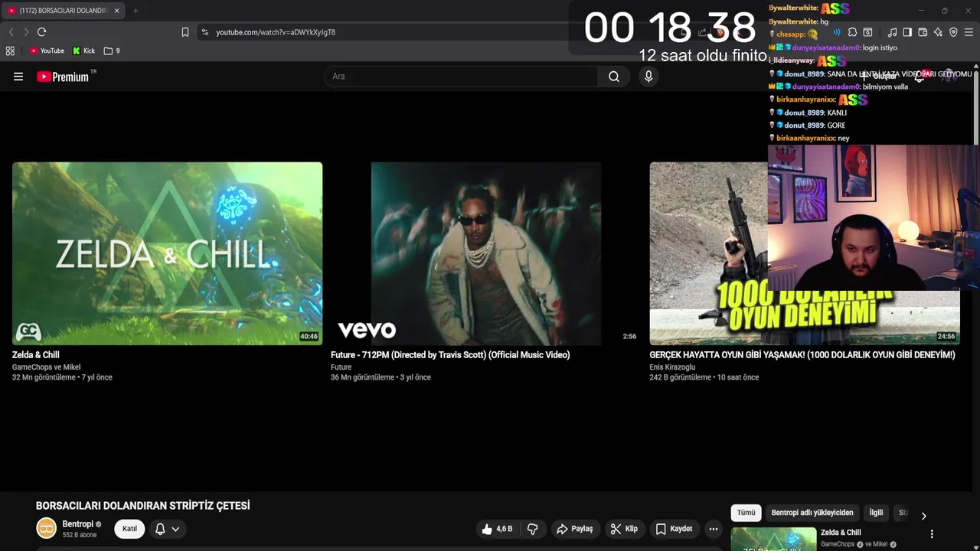Screen dimensions: 980x551
Task: Click the Paylaş share button
Action: click(x=575, y=529)
